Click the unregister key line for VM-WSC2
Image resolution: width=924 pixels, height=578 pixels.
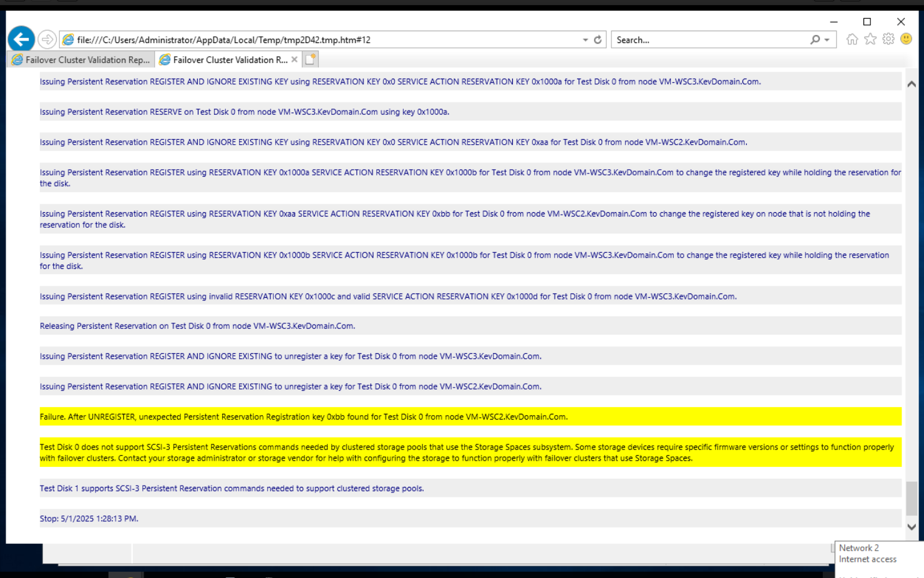(x=470, y=386)
